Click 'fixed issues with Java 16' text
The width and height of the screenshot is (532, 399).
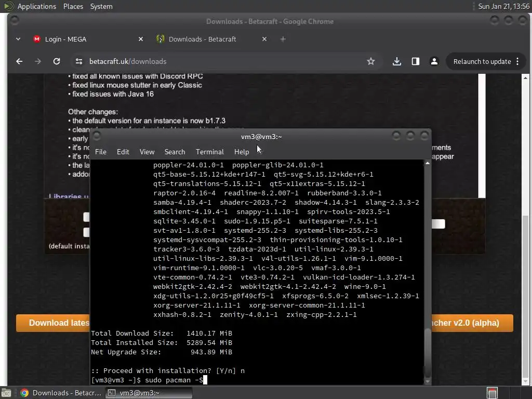(113, 94)
